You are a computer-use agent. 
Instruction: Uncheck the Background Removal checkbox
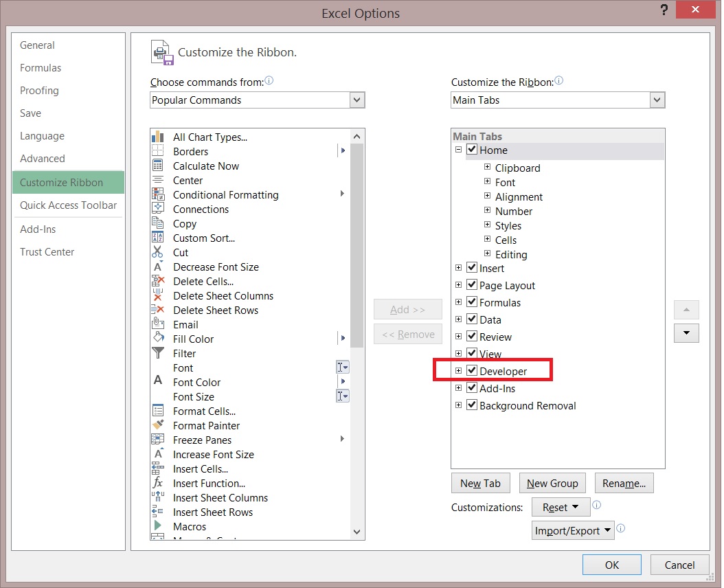[472, 405]
